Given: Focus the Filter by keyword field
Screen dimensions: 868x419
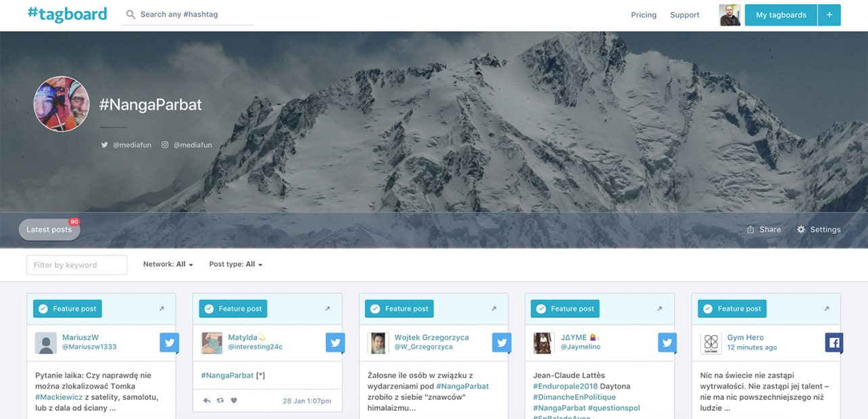Looking at the screenshot, I should point(76,265).
